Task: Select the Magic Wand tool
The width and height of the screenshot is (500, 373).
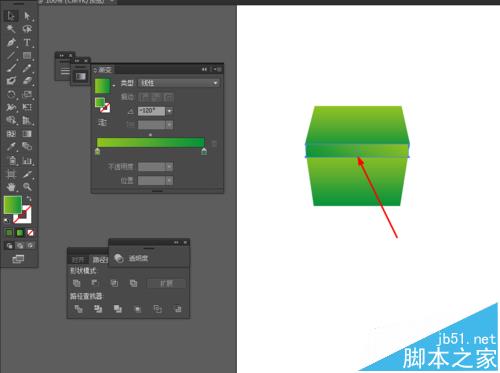Action: pyautogui.click(x=11, y=29)
